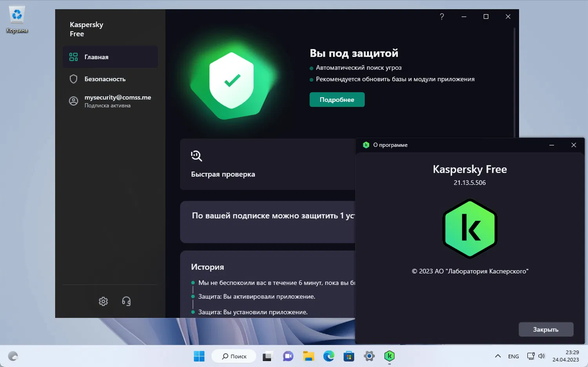Select history entry about 6 minutes undisturbed
Image resolution: width=588 pixels, height=367 pixels.
coord(276,283)
